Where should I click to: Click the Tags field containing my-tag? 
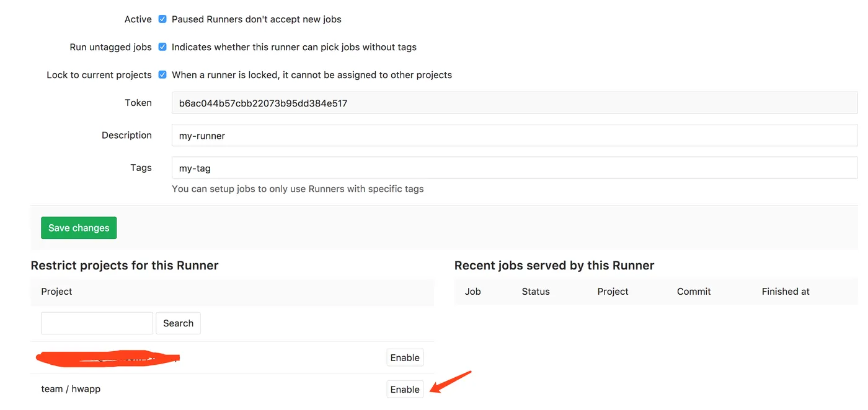514,168
